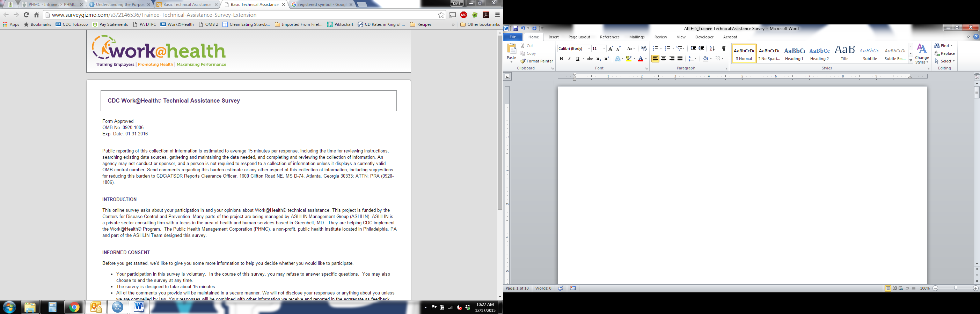Apply the Title style

click(844, 53)
